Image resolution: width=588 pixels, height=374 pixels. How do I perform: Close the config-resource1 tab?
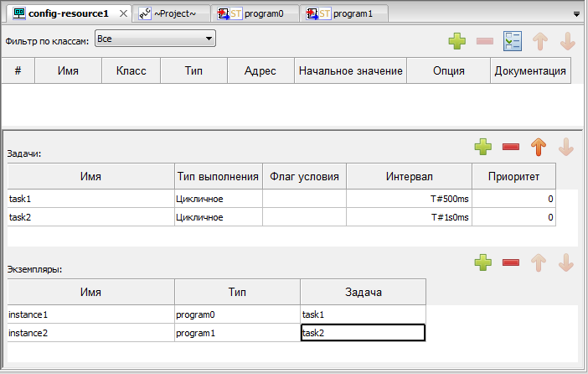tap(122, 14)
